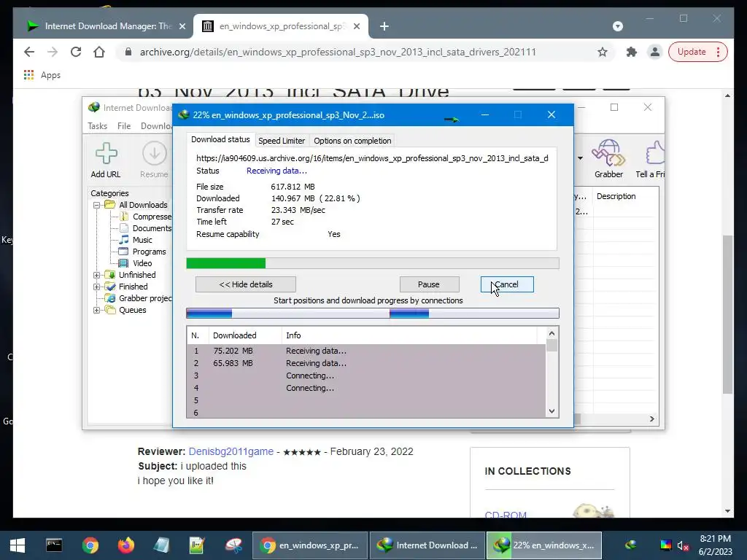Cancel the current download
Image resolution: width=747 pixels, height=560 pixels.
click(x=507, y=284)
